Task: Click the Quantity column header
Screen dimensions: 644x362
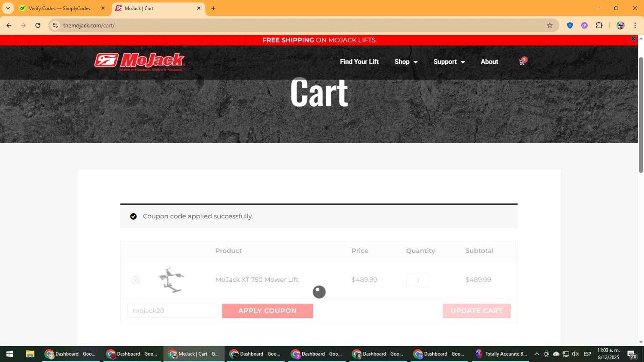Action: 421,250
